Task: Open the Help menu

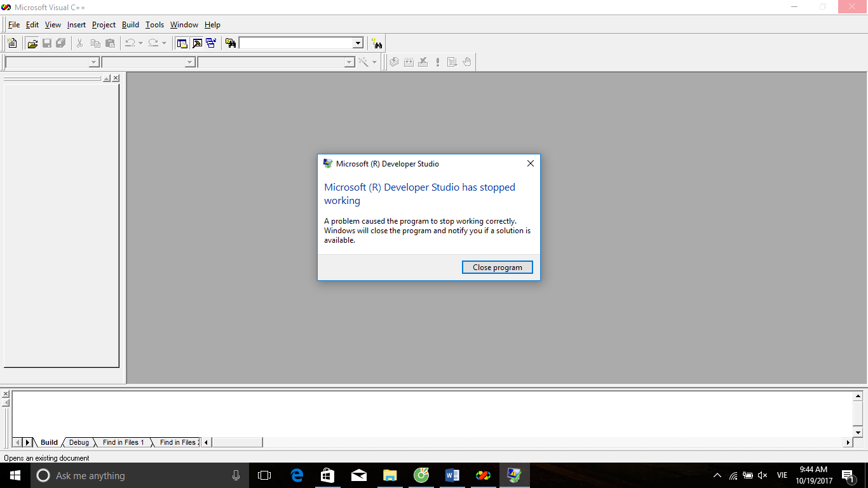Action: click(212, 25)
